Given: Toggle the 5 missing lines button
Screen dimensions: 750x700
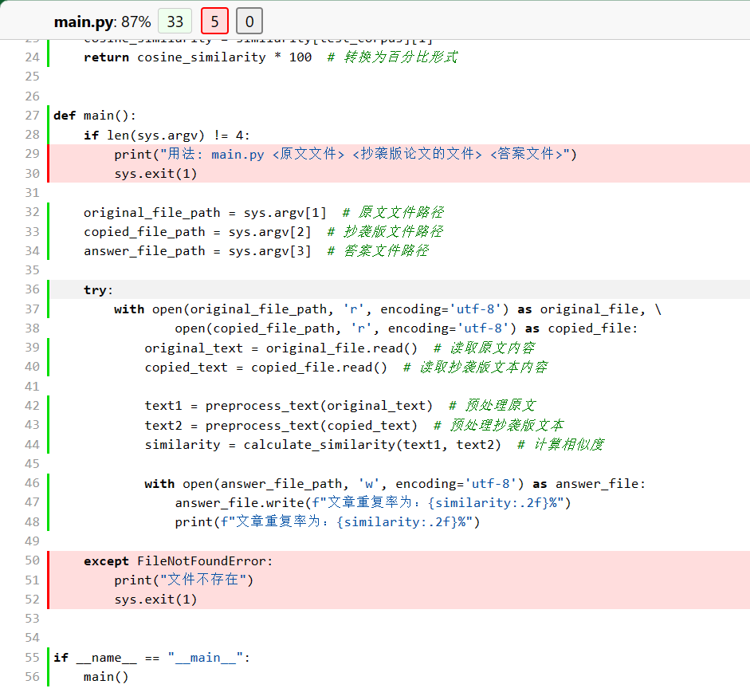Looking at the screenshot, I should tap(215, 22).
